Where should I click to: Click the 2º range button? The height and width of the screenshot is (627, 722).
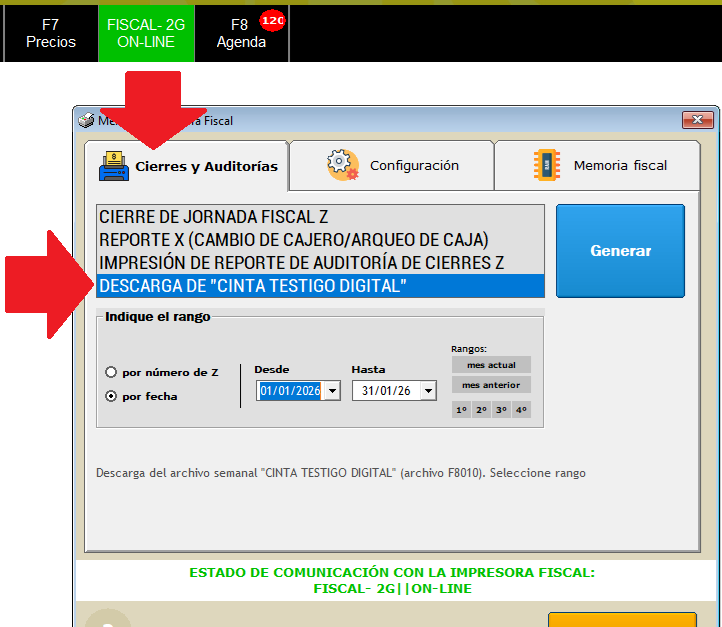click(x=482, y=410)
